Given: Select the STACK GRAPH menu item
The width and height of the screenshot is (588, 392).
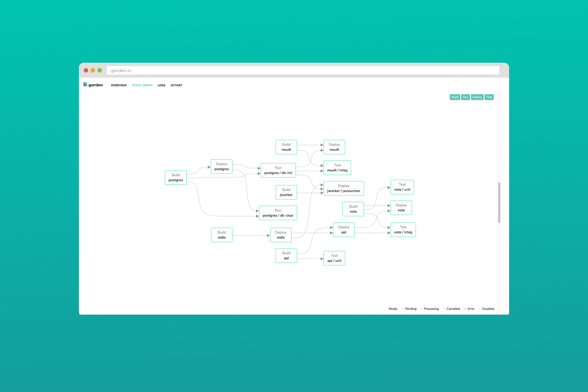Looking at the screenshot, I should click(x=142, y=85).
